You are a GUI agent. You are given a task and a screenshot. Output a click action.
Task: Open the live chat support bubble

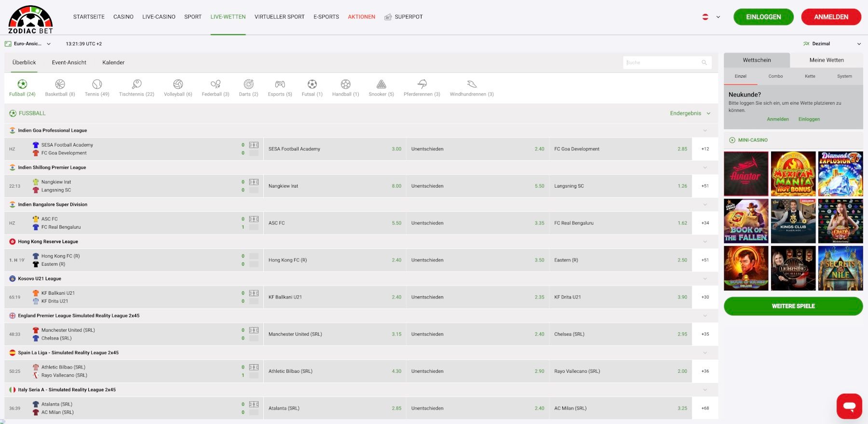click(x=849, y=406)
